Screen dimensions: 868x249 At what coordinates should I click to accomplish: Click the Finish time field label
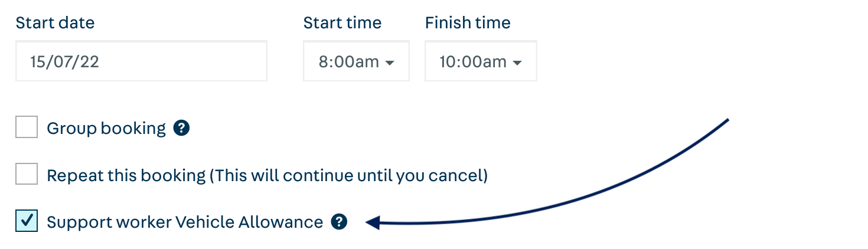pos(468,23)
